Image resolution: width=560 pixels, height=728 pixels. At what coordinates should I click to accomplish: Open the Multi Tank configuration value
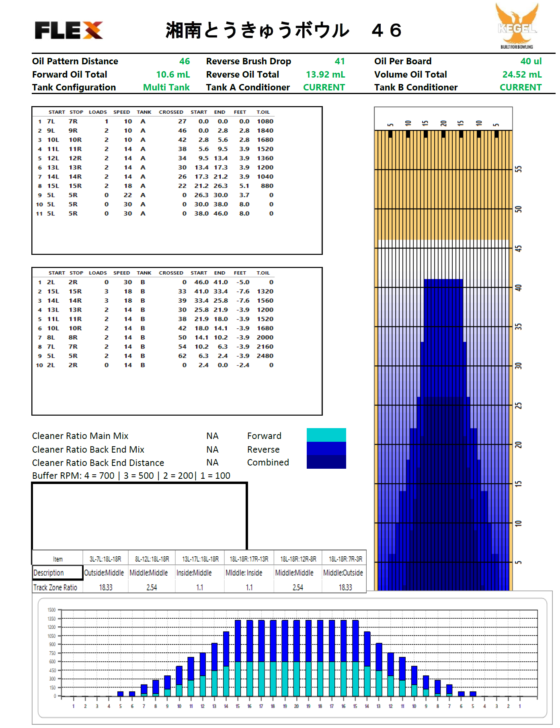166,88
